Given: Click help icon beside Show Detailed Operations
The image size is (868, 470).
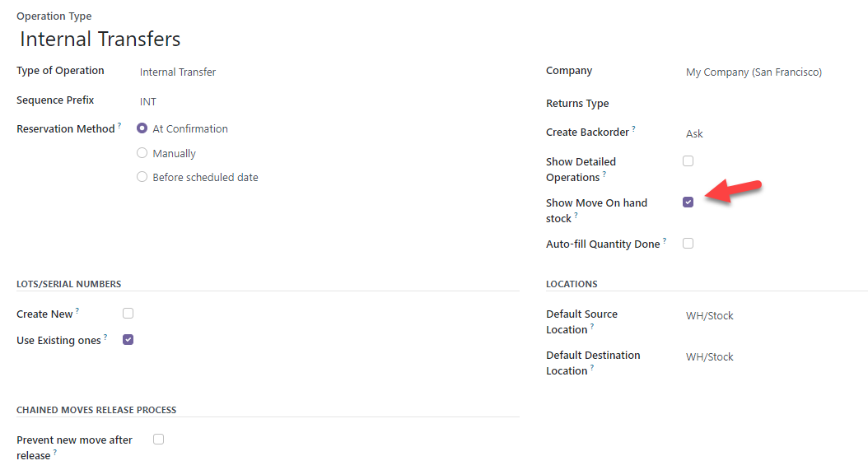Looking at the screenshot, I should tap(604, 175).
